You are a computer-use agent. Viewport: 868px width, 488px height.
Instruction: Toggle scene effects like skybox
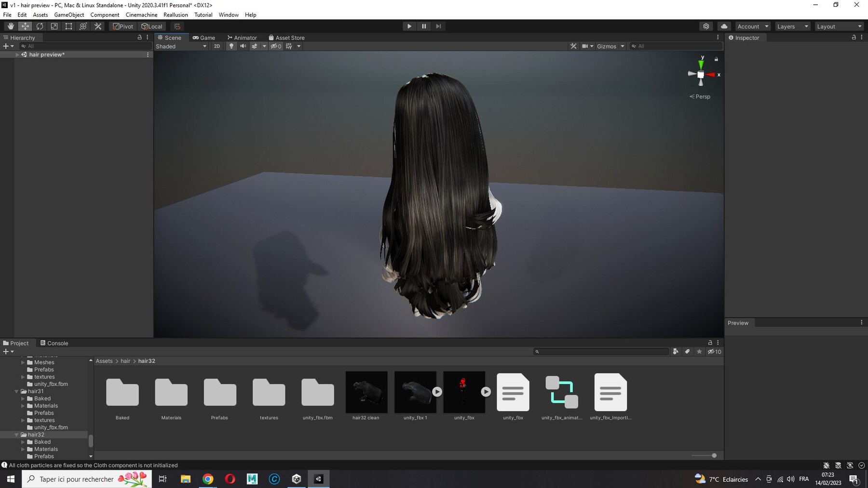coord(255,46)
